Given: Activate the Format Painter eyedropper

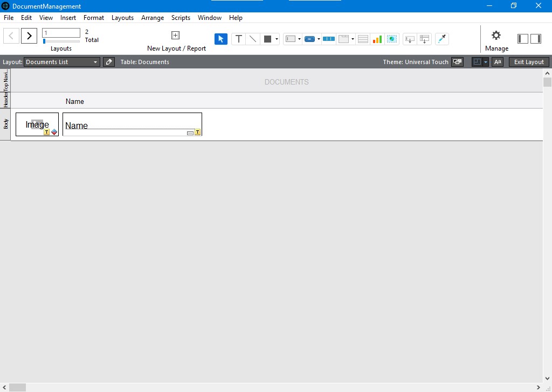Looking at the screenshot, I should (x=441, y=39).
